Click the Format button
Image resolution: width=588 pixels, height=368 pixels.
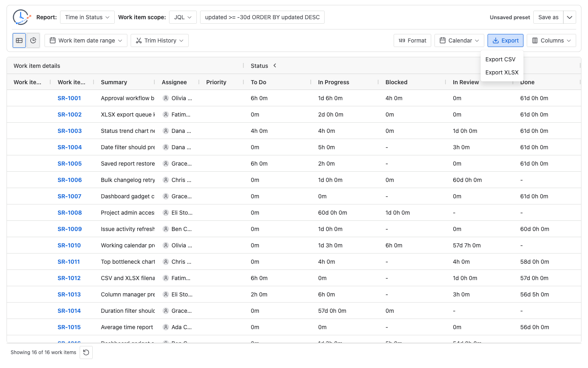point(412,40)
